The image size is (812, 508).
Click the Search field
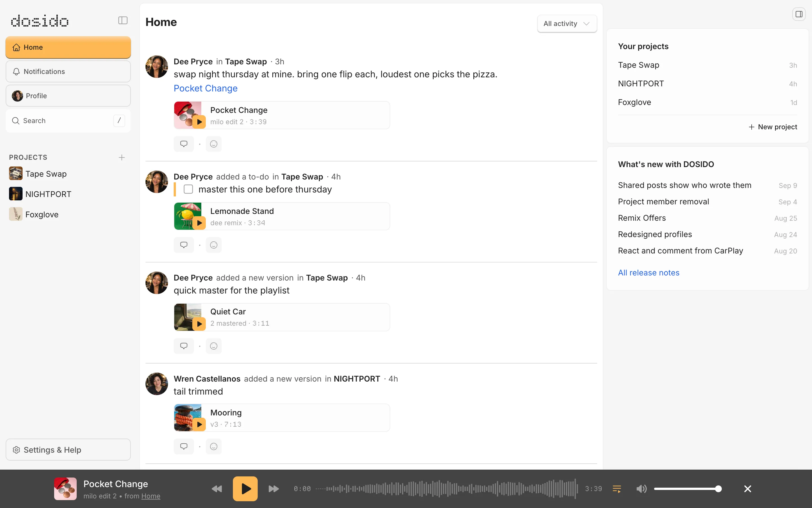coord(68,121)
